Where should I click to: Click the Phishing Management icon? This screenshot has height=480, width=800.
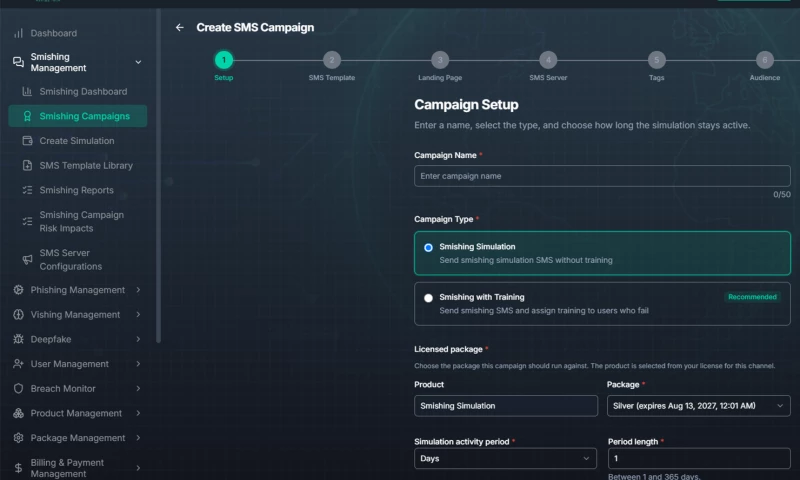[18, 290]
